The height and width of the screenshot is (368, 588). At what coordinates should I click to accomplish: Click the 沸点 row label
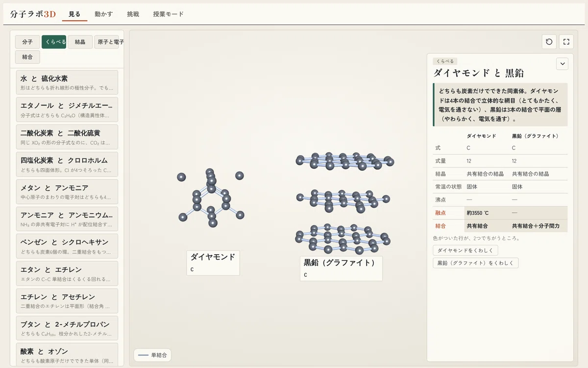click(441, 200)
